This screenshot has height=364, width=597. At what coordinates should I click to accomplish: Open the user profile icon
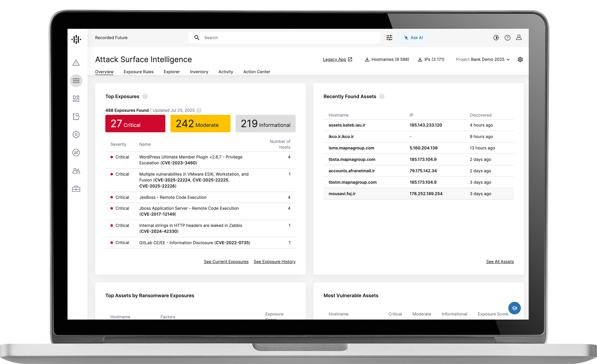point(519,37)
